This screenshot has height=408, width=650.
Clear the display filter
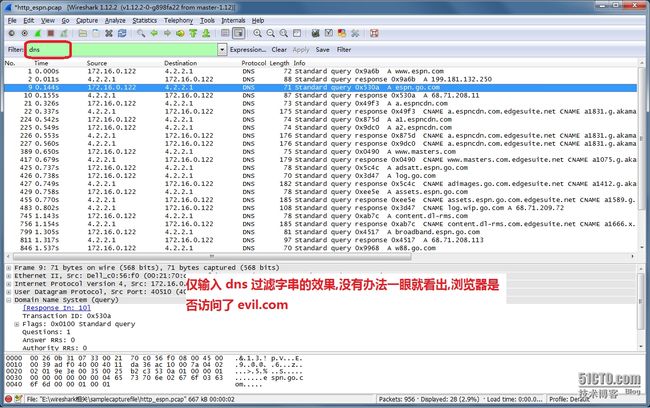pyautogui.click(x=279, y=50)
